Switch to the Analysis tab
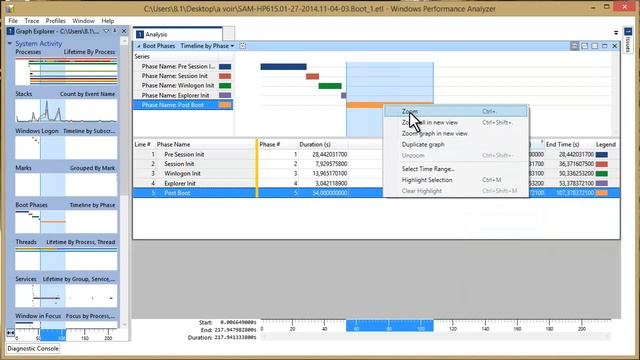 coord(178,34)
